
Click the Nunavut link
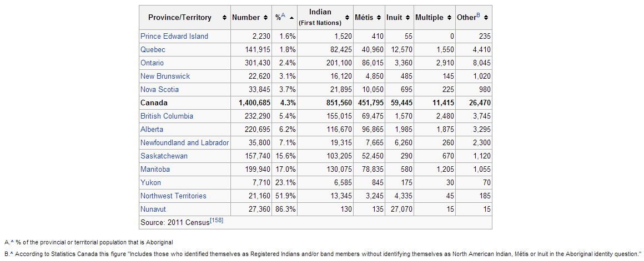(153, 209)
